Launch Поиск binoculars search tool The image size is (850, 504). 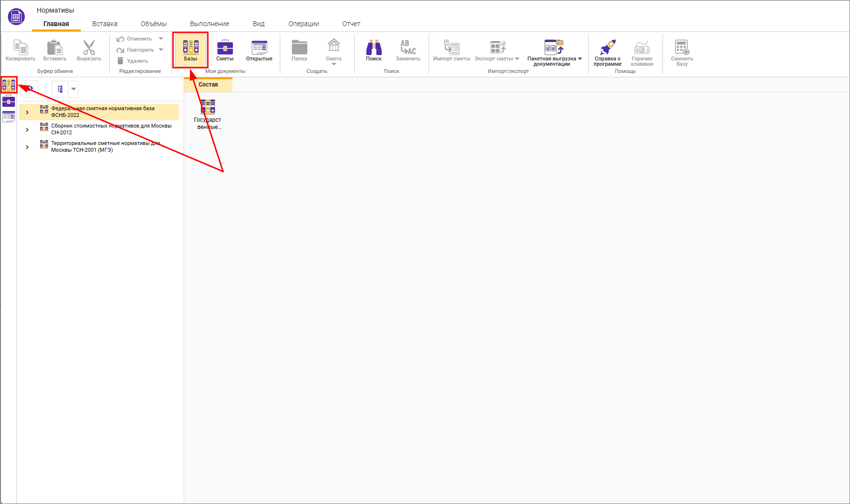(x=374, y=50)
